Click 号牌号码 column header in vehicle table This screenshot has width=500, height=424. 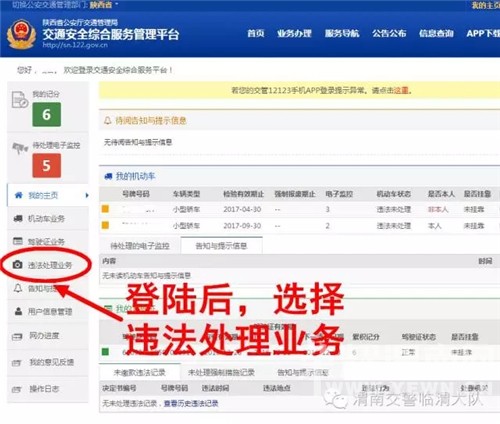coord(136,194)
